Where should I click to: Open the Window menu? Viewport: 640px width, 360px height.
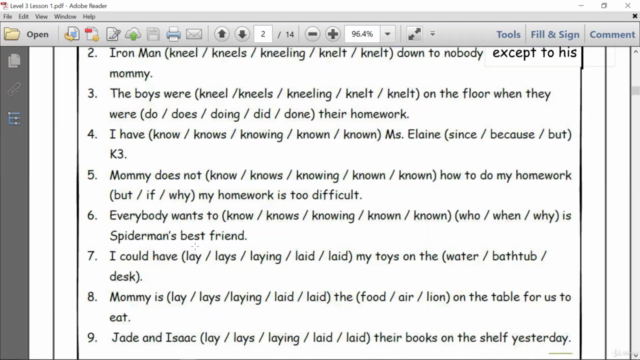[65, 17]
